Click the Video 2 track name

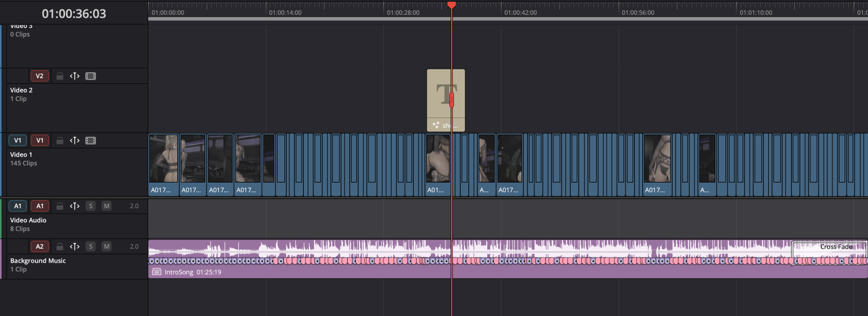coord(21,90)
